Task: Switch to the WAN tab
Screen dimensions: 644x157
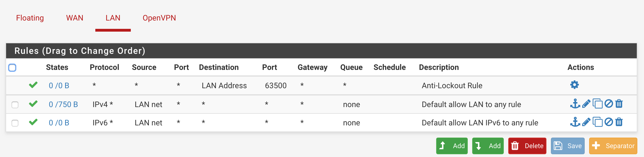Action: 75,18
